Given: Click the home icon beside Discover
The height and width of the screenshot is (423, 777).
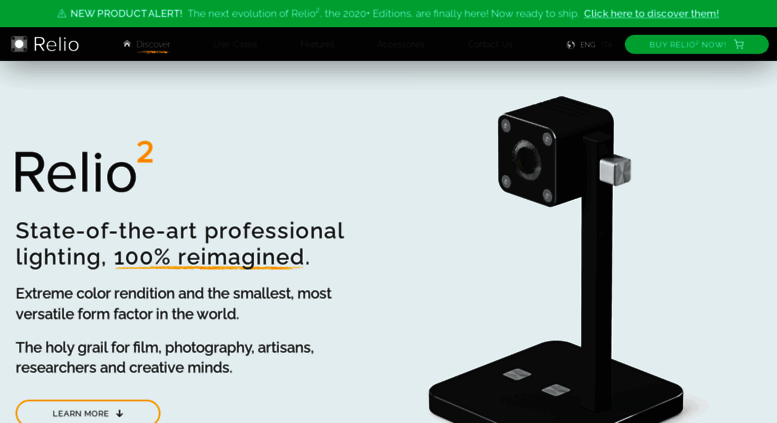Looking at the screenshot, I should pyautogui.click(x=127, y=44).
